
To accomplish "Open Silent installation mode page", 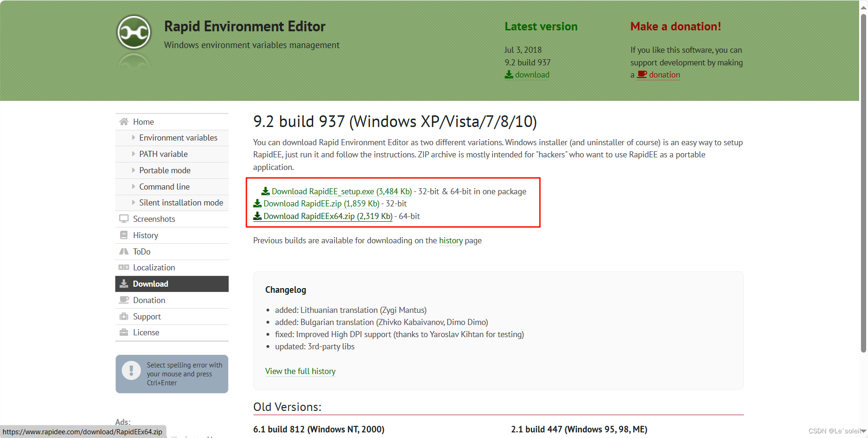I will (172, 203).
